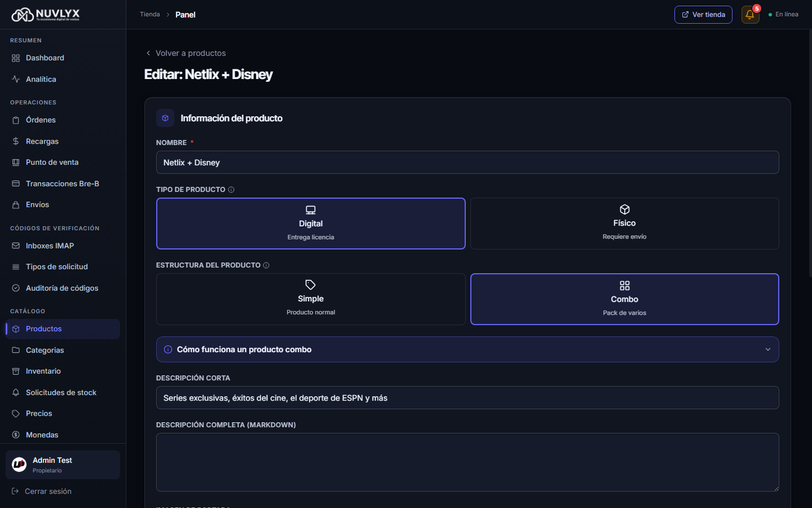Click the Auditoría de códigos check icon
The image size is (812, 508).
(x=16, y=288)
